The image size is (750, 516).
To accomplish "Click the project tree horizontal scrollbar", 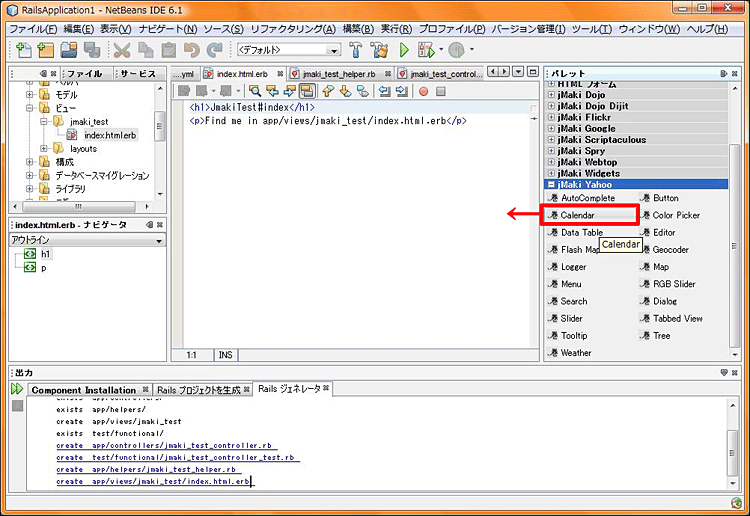I will pyautogui.click(x=80, y=207).
